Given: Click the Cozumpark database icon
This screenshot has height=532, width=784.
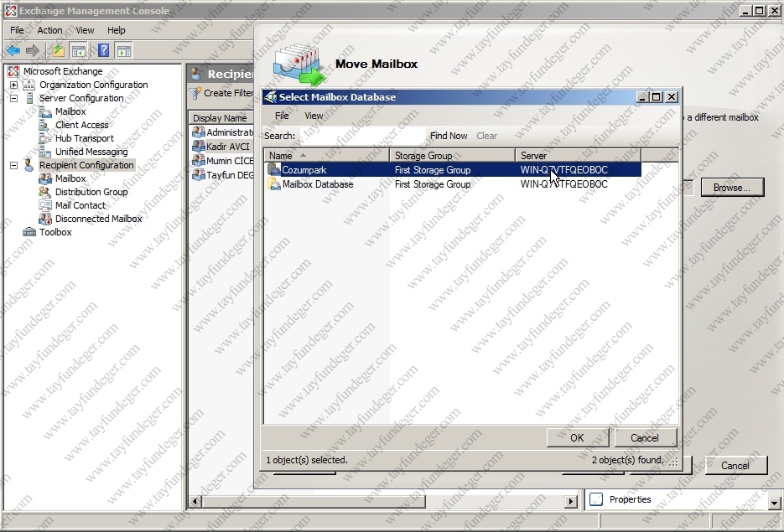Looking at the screenshot, I should click(274, 170).
